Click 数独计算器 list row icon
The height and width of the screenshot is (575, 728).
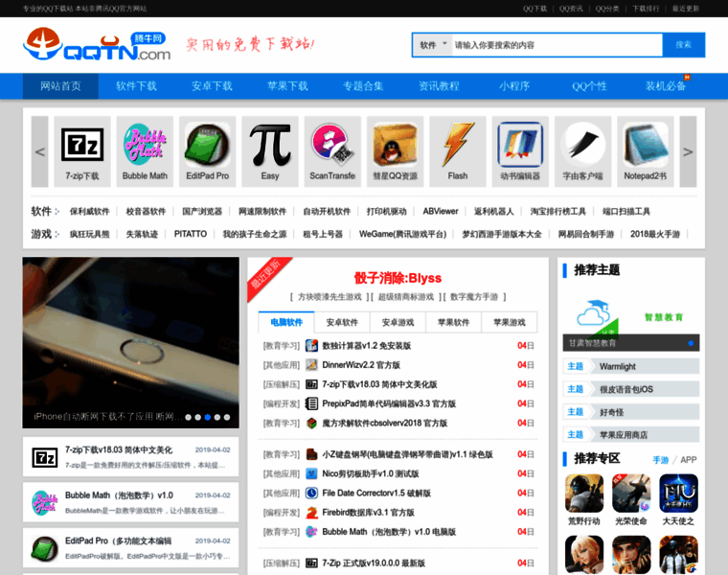pos(311,346)
